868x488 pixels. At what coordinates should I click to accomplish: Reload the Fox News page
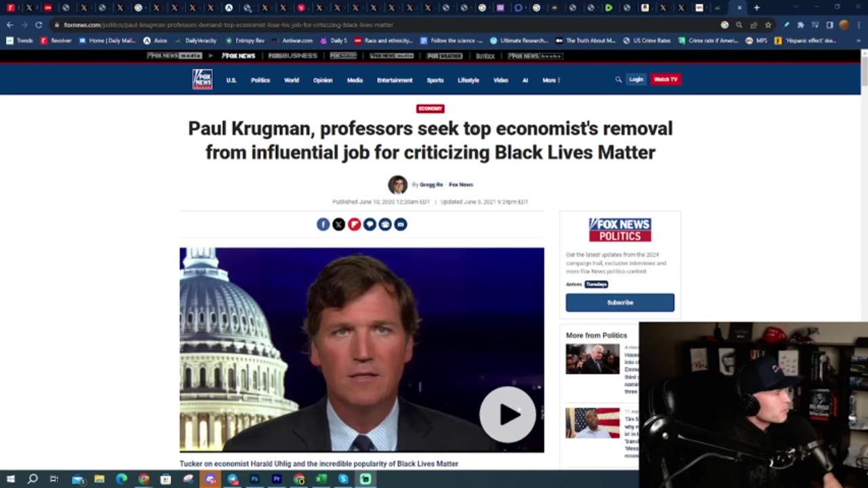[39, 24]
